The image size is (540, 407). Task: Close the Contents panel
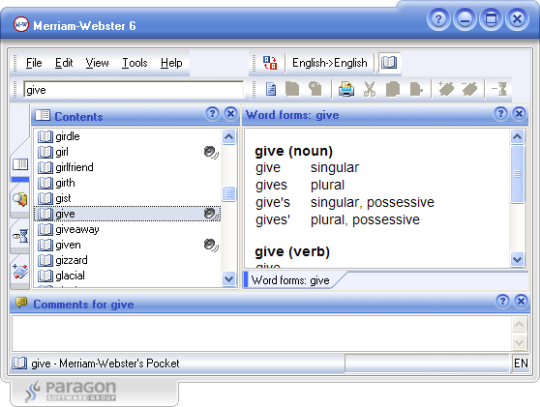point(231,113)
